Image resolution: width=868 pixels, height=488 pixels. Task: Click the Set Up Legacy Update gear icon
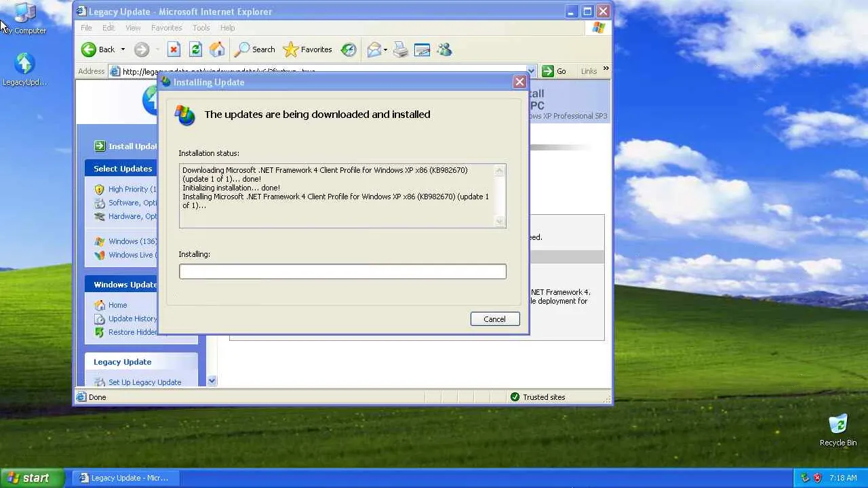coord(100,382)
